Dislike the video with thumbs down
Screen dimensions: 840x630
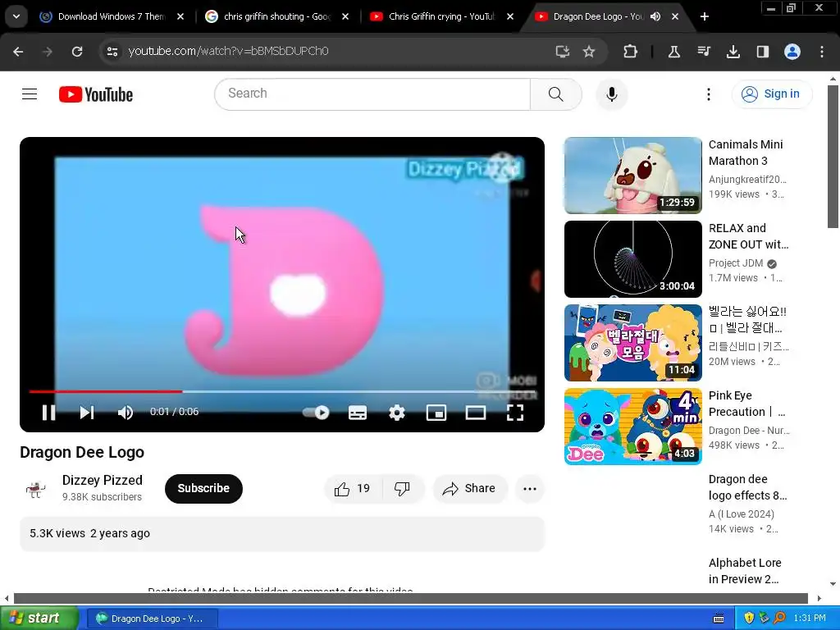402,488
